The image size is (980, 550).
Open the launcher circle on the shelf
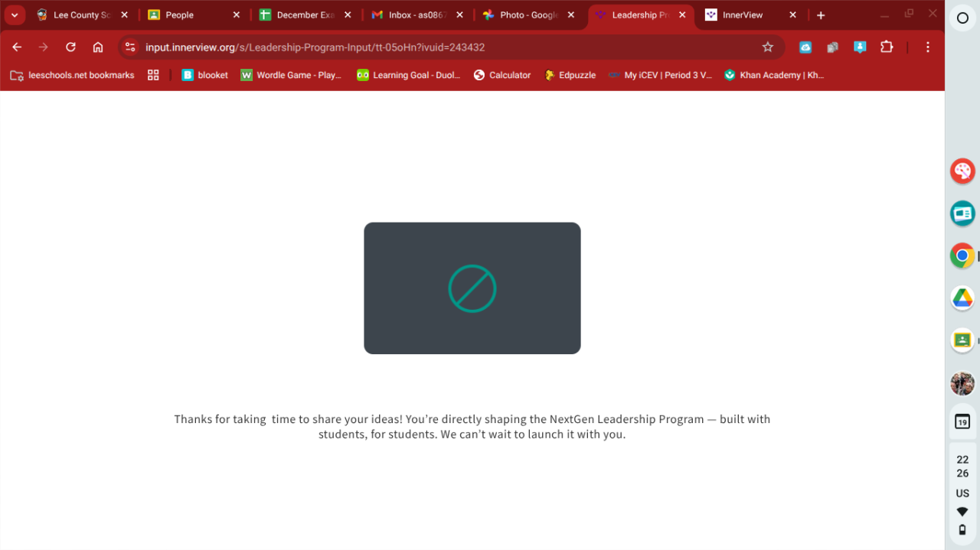(x=962, y=18)
